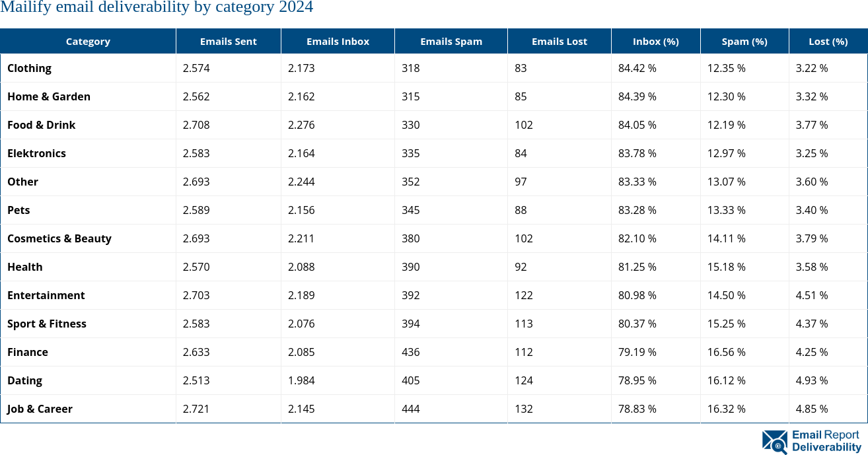
Task: Select Cosmetics & Beauty emails spam 380
Action: 411,238
